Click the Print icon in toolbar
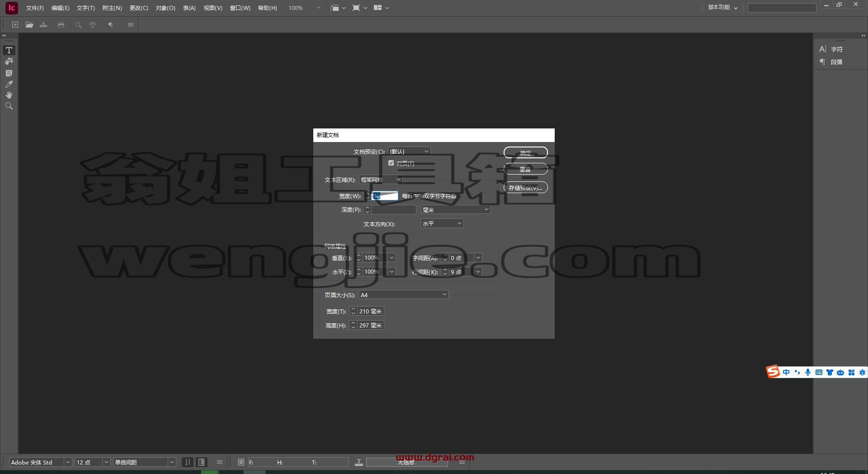The width and height of the screenshot is (868, 474). [61, 25]
